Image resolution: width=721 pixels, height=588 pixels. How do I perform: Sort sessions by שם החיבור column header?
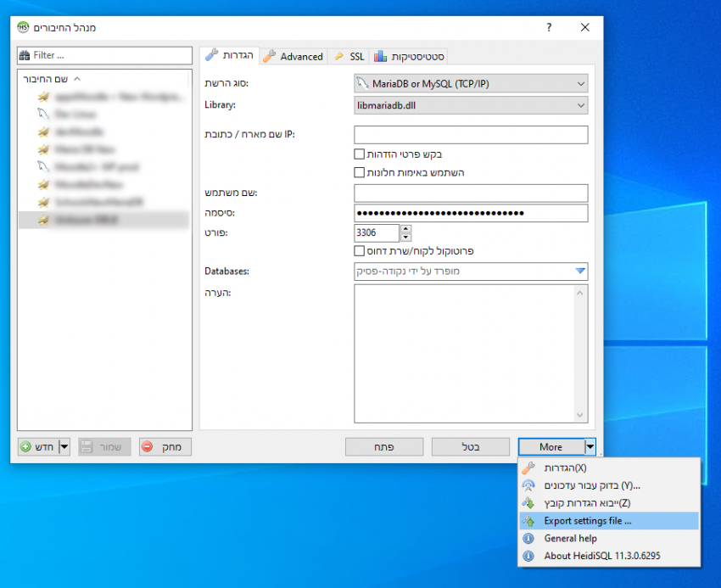[46, 79]
